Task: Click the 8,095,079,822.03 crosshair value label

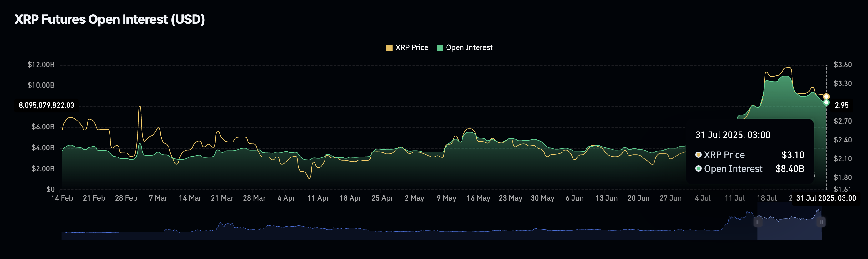Action: (x=47, y=105)
